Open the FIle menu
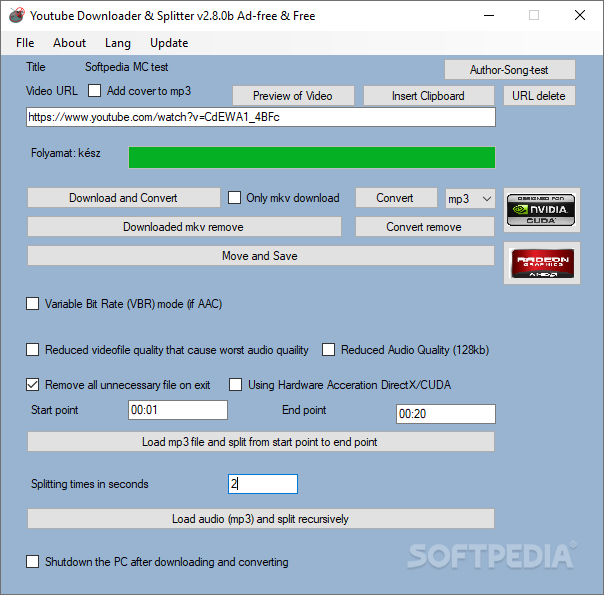This screenshot has height=595, width=604. click(25, 43)
